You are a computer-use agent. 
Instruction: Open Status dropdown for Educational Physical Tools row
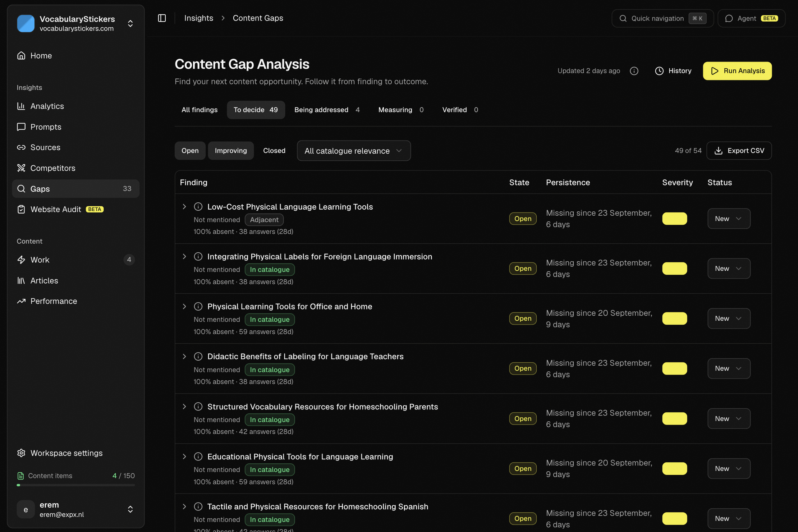point(729,468)
